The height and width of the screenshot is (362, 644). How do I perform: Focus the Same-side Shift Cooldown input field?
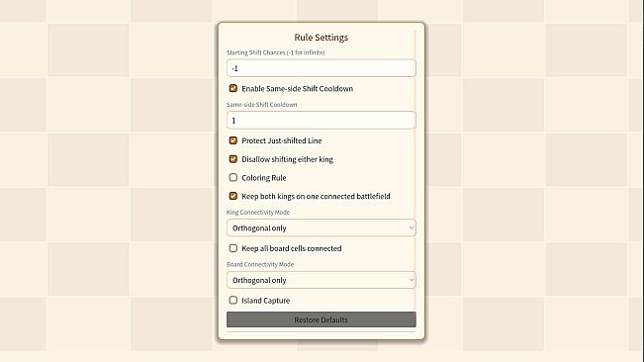point(322,121)
